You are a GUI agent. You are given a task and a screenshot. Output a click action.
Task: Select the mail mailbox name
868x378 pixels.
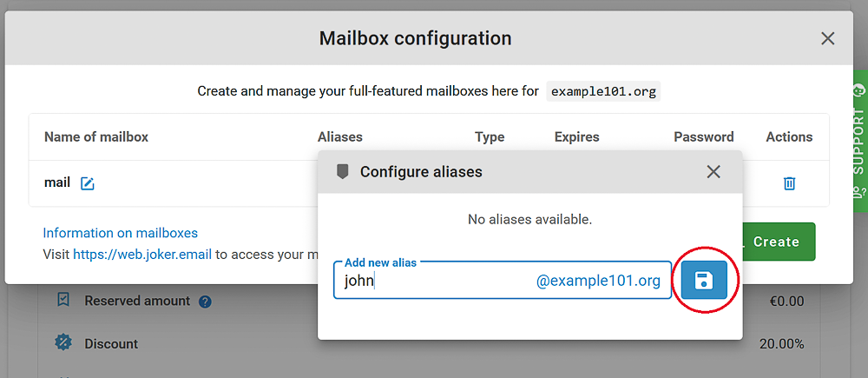pyautogui.click(x=57, y=182)
